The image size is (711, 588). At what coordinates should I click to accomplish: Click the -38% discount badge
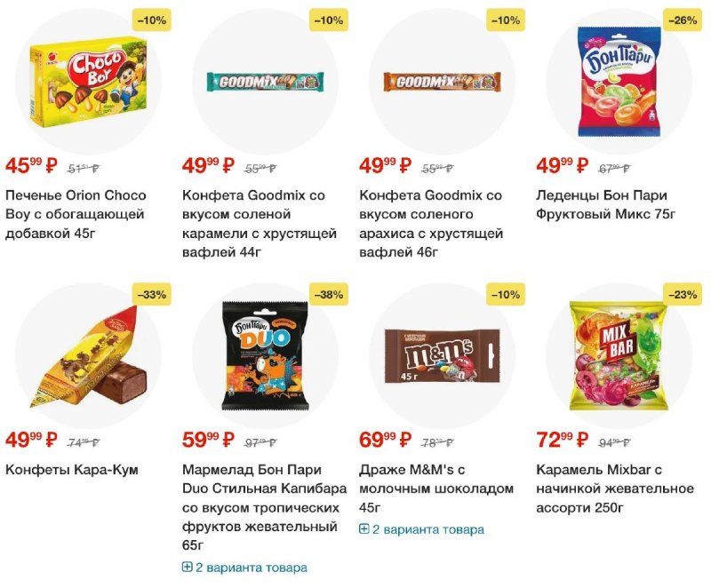(329, 295)
